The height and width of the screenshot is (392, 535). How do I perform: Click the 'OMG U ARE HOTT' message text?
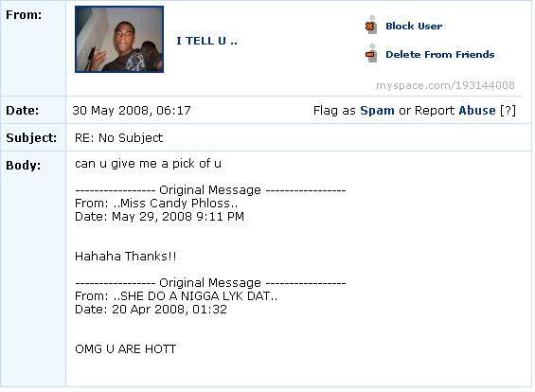click(x=125, y=349)
